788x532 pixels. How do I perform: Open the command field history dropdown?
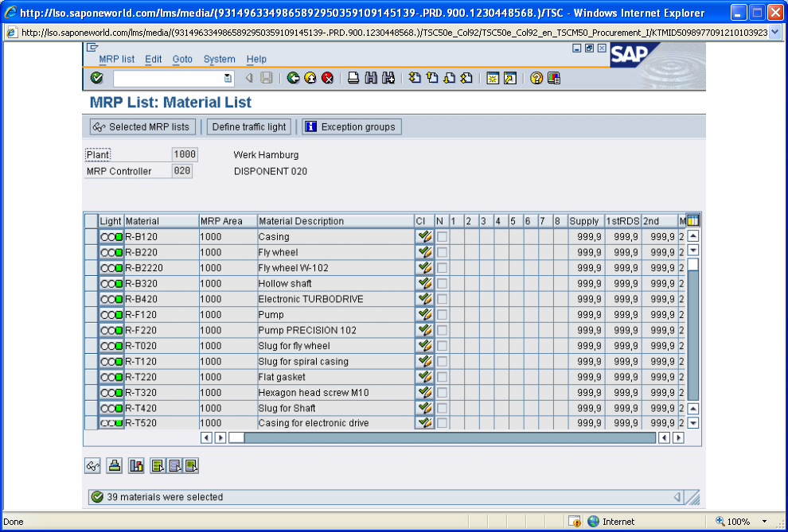[x=228, y=78]
